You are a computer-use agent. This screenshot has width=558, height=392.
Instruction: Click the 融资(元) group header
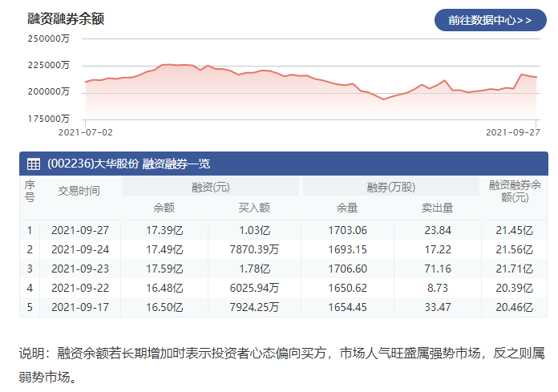(211, 187)
